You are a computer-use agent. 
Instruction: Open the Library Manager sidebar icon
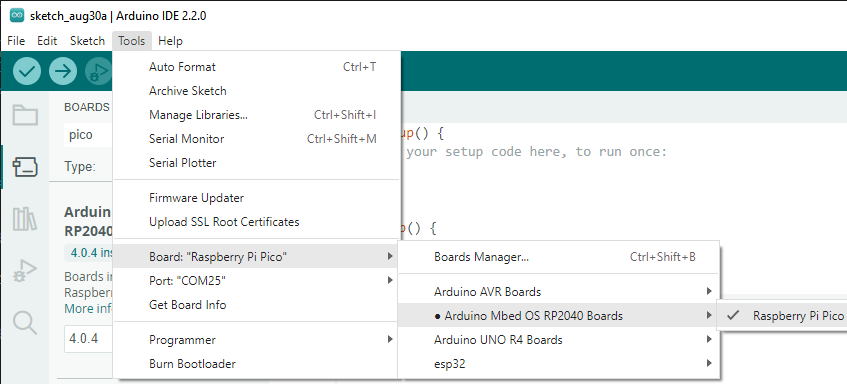[25, 219]
